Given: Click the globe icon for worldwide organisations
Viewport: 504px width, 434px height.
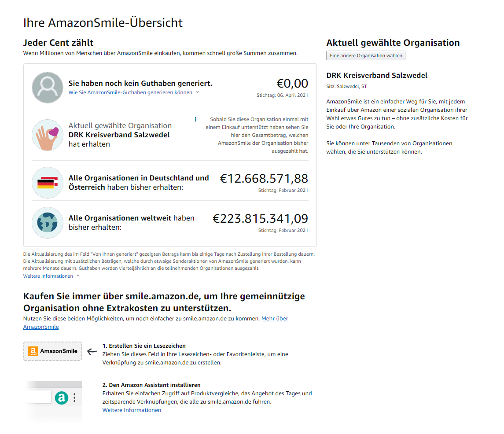Looking at the screenshot, I should point(48,222).
